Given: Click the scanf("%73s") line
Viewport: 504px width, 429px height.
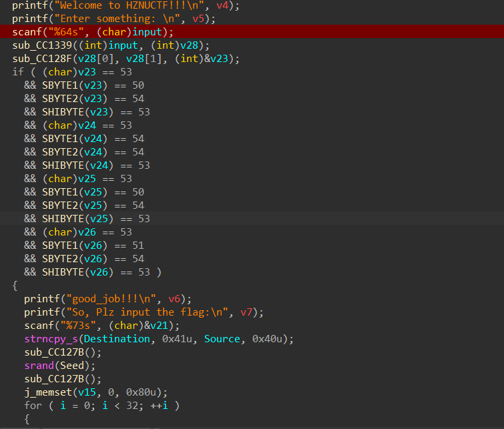Looking at the screenshot, I should click(102, 326).
